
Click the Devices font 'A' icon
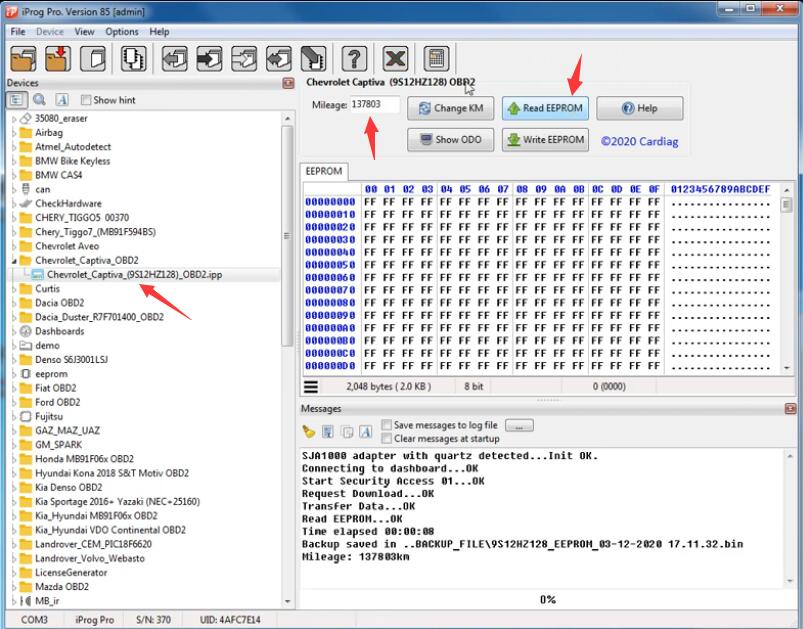click(62, 100)
